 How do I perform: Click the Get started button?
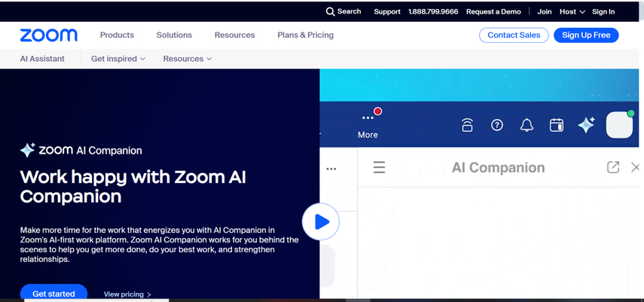(53, 292)
